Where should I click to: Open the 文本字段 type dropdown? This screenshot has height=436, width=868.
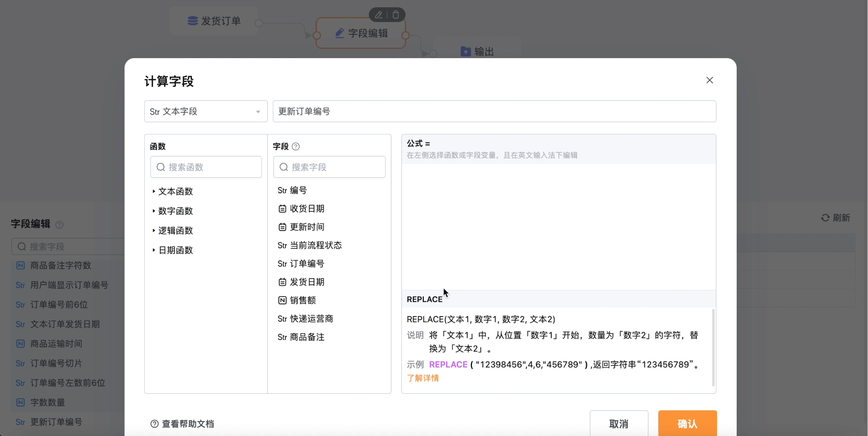[x=206, y=111]
